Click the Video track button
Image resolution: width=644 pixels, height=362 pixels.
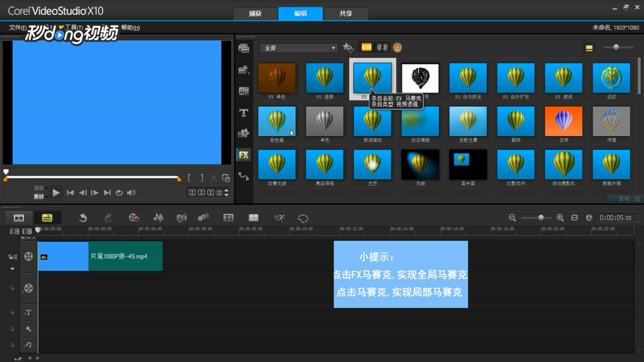28,256
